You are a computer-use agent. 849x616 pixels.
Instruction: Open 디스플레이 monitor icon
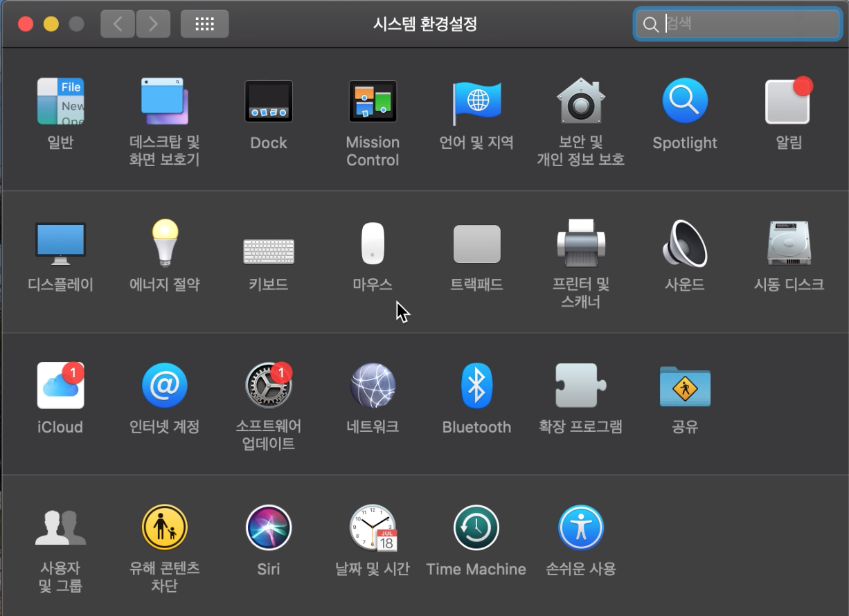[61, 244]
